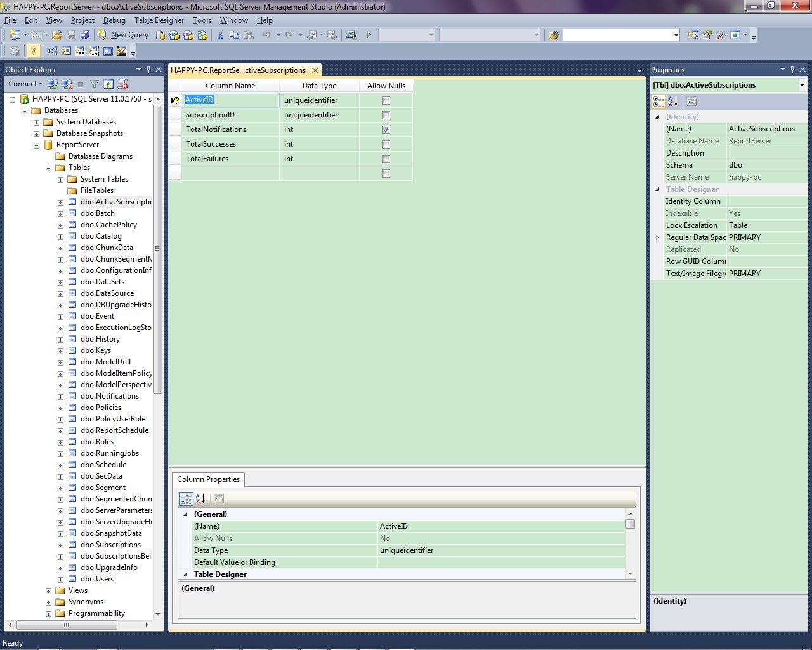Viewport: 812px width, 650px height.
Task: Click the Manage Check Constraints icon
Action: click(107, 51)
